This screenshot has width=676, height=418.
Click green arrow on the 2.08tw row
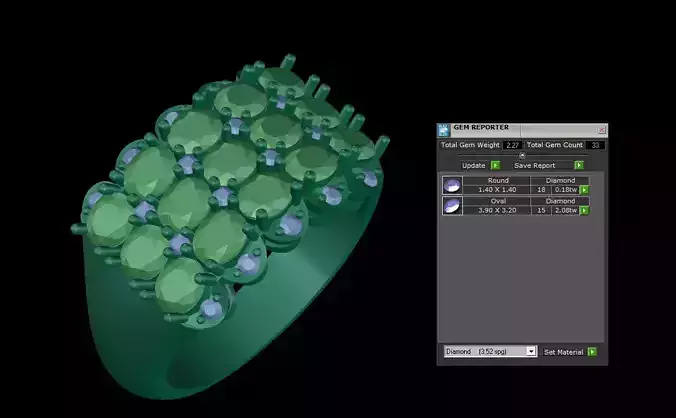pos(584,210)
